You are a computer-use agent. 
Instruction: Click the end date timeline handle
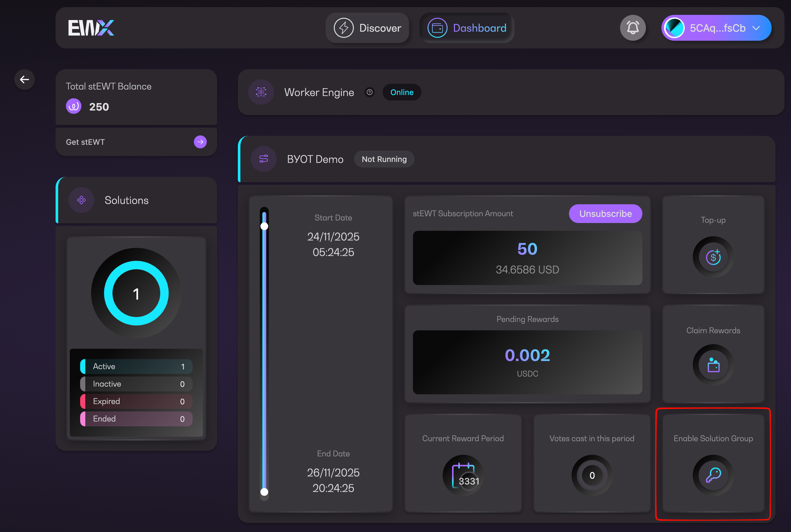click(x=264, y=492)
